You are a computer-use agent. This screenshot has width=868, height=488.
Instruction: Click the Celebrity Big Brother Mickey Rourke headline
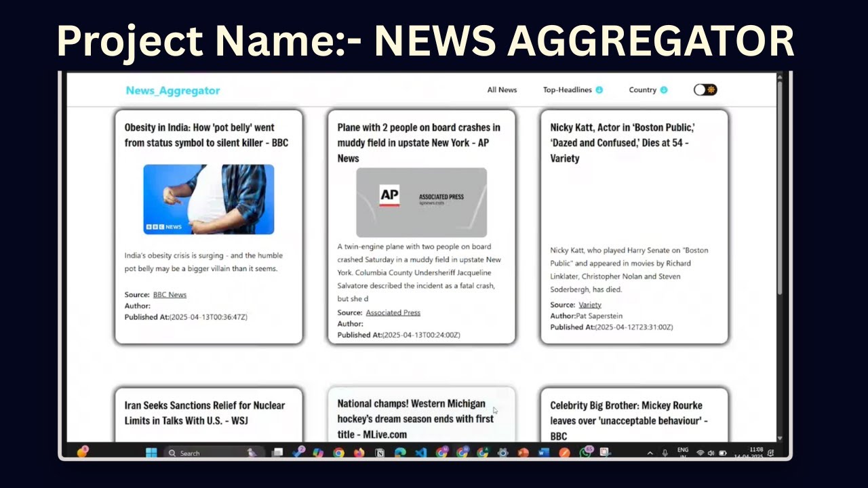629,421
